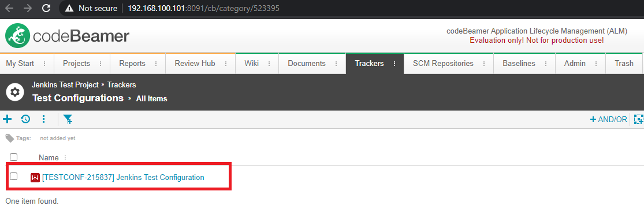
Task: Expand the Admin tab dots menu
Action: tap(596, 64)
